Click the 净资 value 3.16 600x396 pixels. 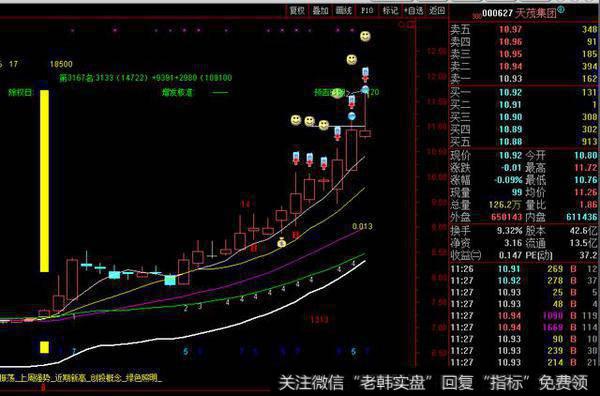[x=513, y=243]
